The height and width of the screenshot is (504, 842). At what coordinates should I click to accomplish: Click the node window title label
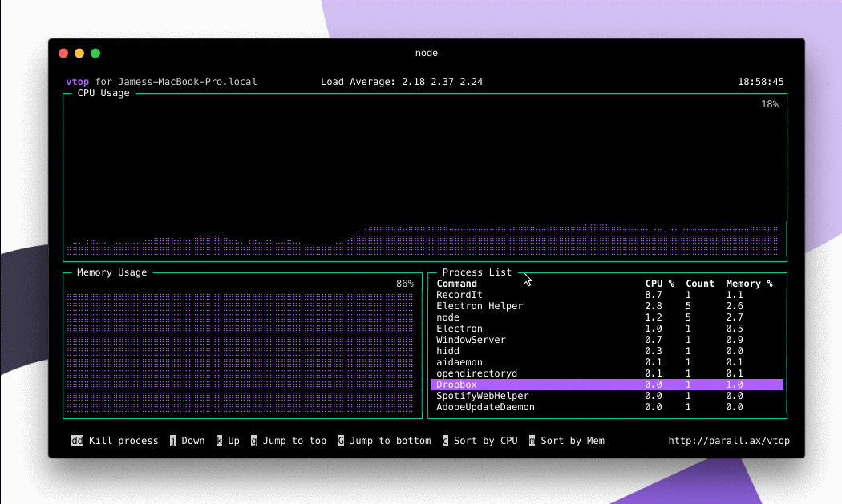(x=427, y=53)
